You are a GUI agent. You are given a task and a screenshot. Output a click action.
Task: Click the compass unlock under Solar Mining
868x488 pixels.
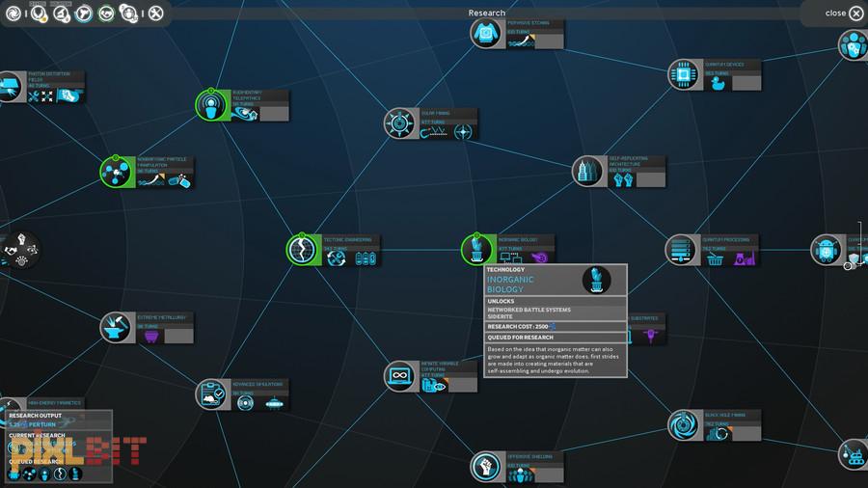click(x=463, y=132)
